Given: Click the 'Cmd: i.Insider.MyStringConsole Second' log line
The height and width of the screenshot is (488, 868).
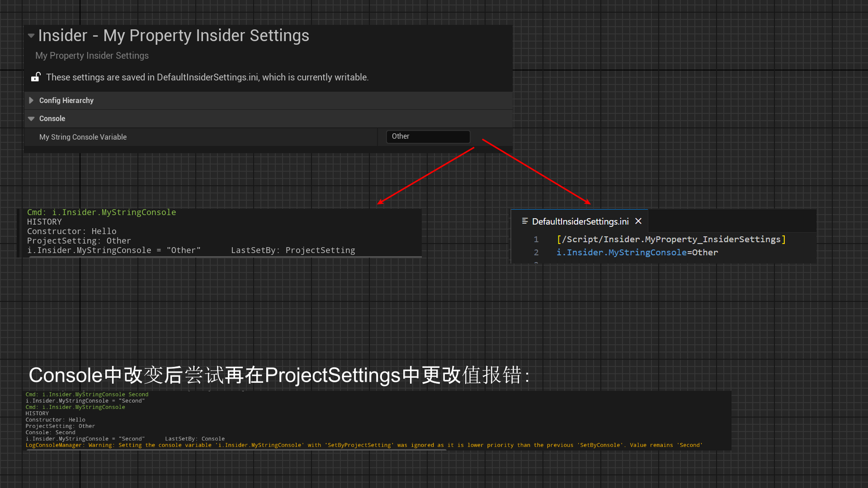Looking at the screenshot, I should [87, 394].
